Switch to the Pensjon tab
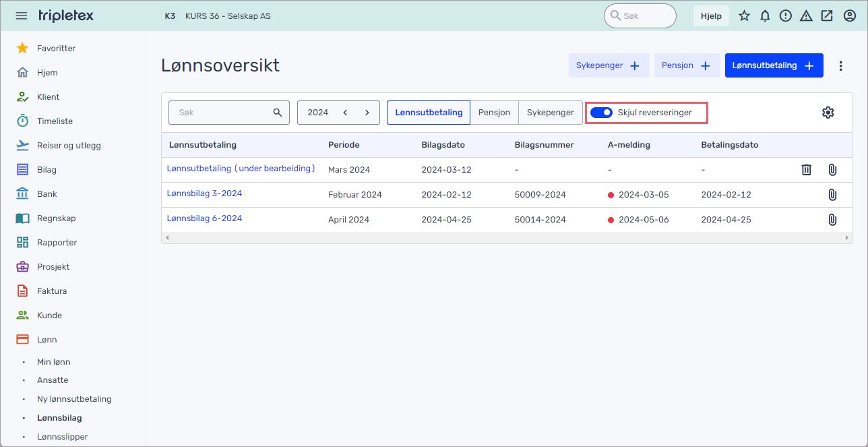Screen dimensions: 868x447 (x=494, y=113)
